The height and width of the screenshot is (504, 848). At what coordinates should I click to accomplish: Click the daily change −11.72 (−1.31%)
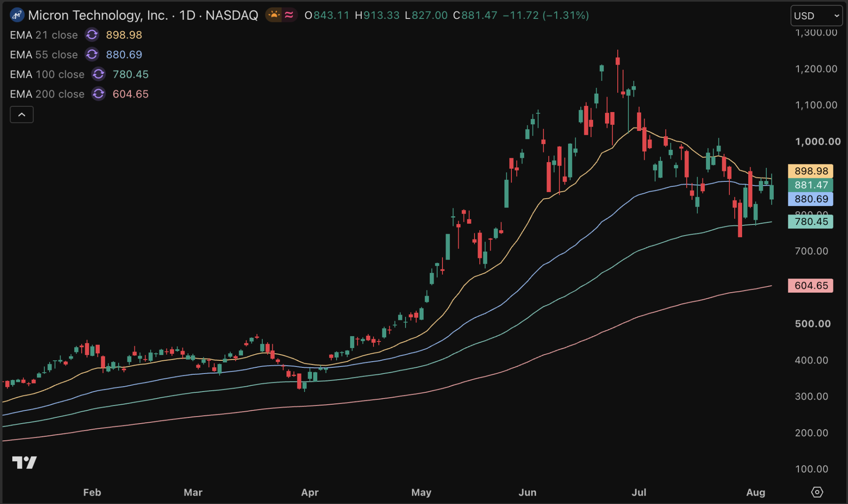click(x=546, y=15)
